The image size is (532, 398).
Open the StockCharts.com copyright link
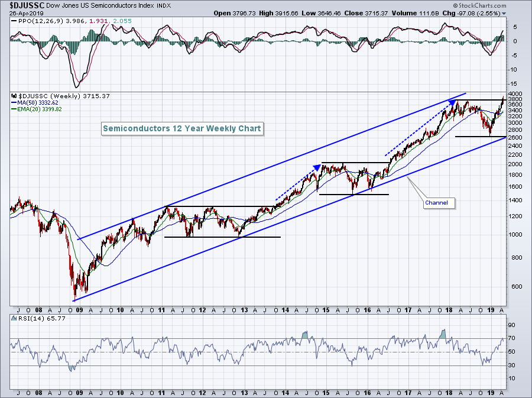click(x=479, y=5)
